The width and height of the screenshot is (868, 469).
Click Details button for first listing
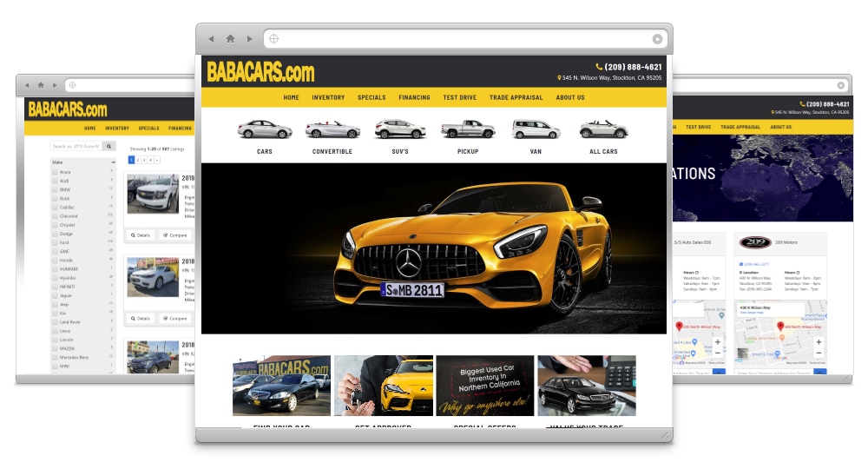point(141,235)
